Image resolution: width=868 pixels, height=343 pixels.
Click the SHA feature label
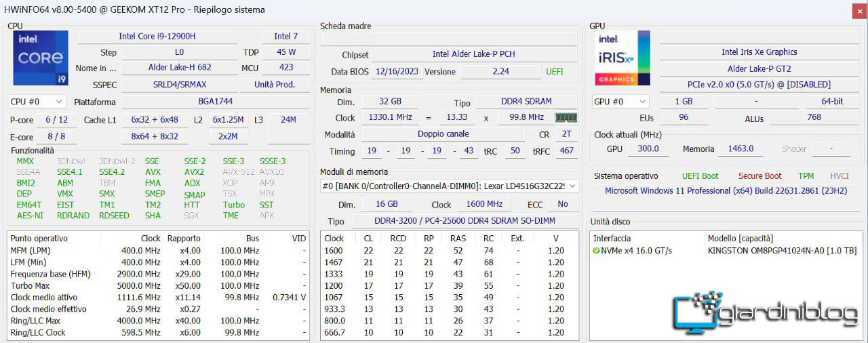(153, 216)
